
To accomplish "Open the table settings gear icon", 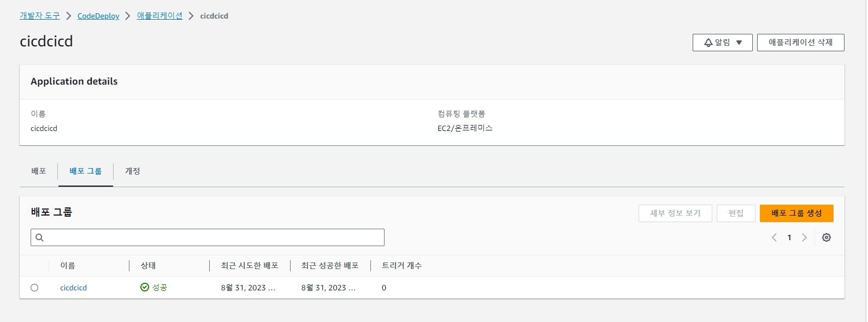I will click(x=826, y=237).
